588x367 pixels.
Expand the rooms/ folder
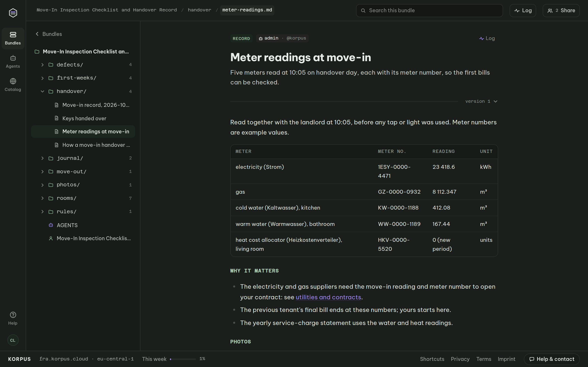tap(42, 198)
